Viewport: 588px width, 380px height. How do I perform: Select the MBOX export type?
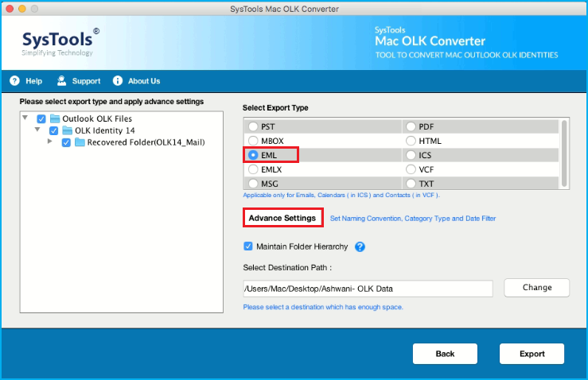(x=253, y=141)
